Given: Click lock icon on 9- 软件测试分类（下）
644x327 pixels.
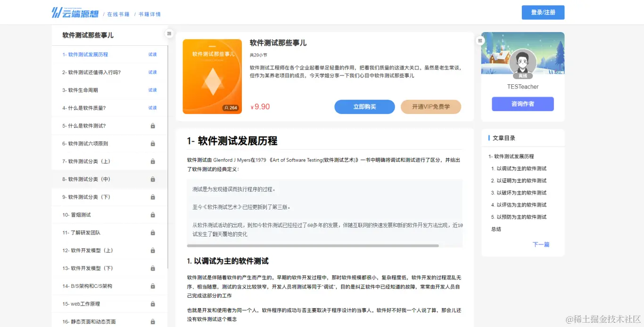Looking at the screenshot, I should (153, 197).
